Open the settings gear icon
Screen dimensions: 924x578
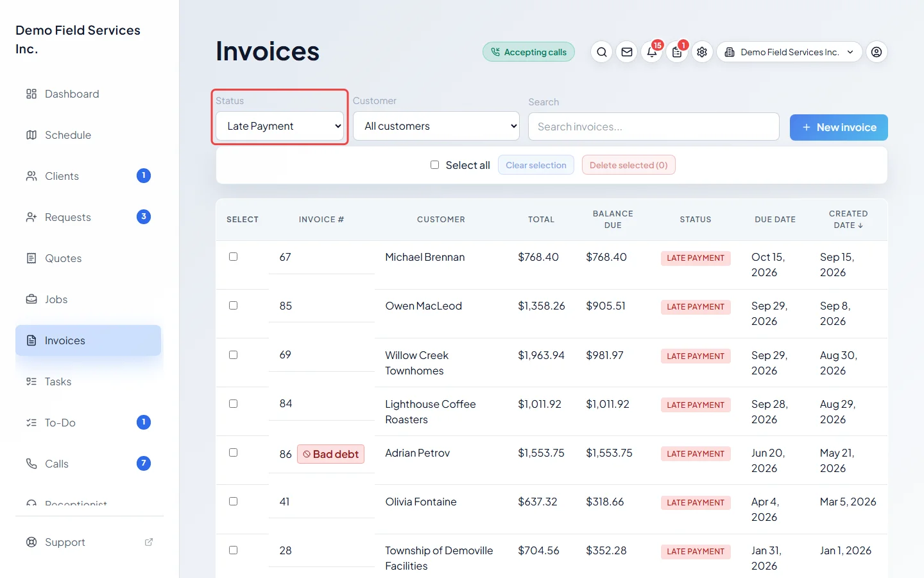point(702,52)
